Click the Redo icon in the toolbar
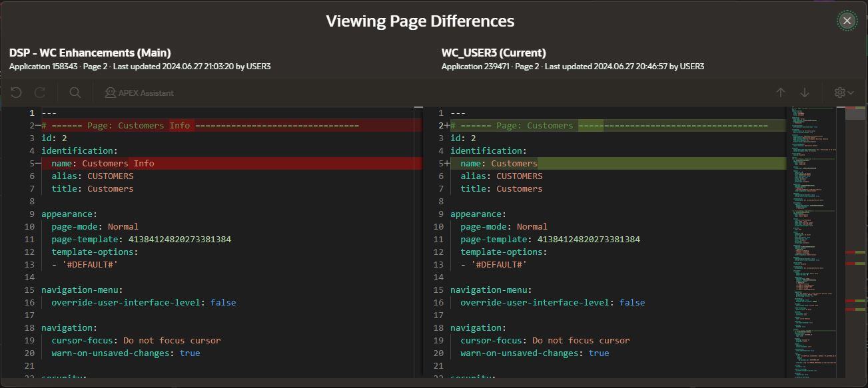 coord(40,93)
